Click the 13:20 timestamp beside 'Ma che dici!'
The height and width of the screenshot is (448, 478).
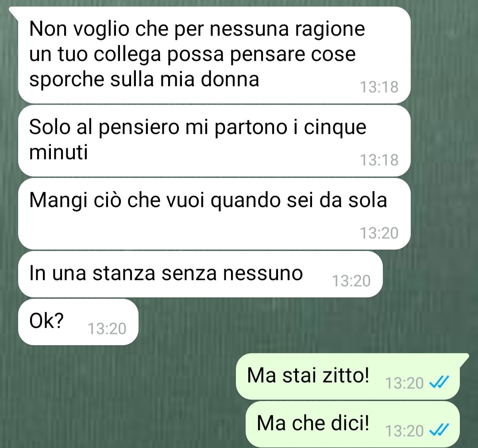tap(405, 431)
